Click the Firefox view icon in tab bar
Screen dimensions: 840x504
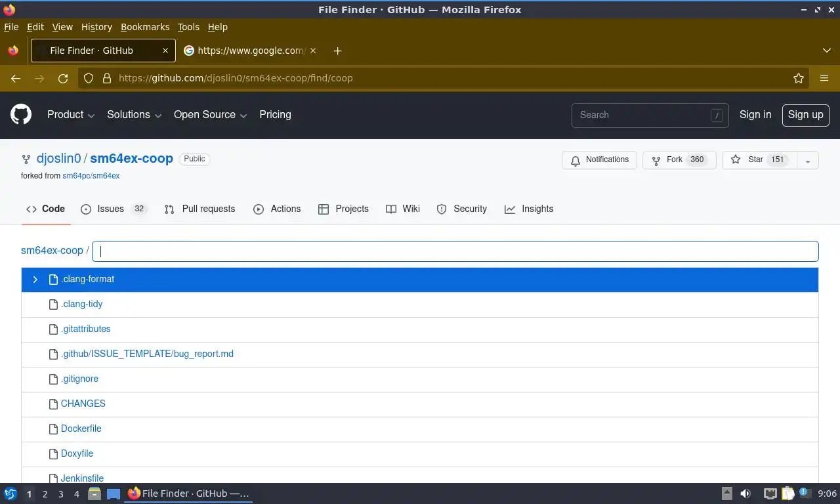coord(13,51)
